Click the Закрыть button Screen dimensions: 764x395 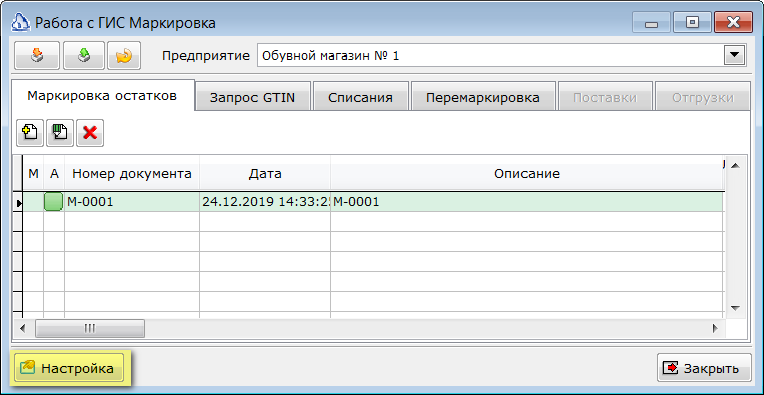(704, 368)
